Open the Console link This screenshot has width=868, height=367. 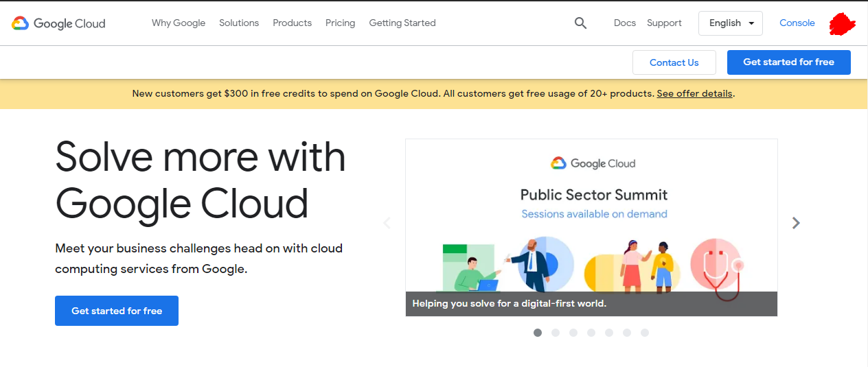pos(797,23)
